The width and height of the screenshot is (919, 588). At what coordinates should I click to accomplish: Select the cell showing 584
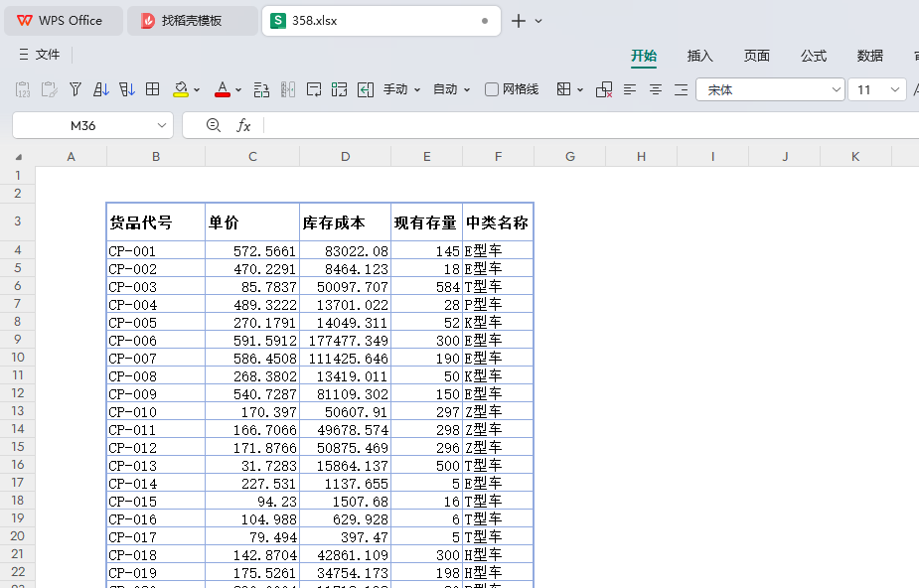(426, 286)
